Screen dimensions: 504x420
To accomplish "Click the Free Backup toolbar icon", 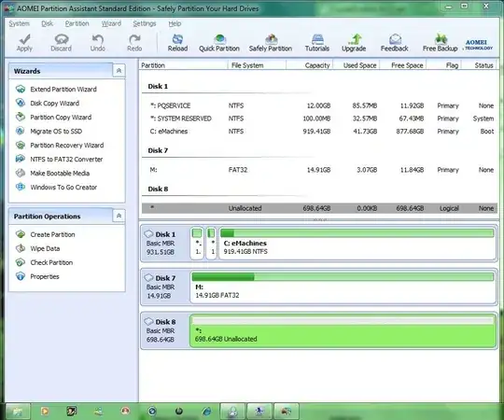I will point(440,43).
